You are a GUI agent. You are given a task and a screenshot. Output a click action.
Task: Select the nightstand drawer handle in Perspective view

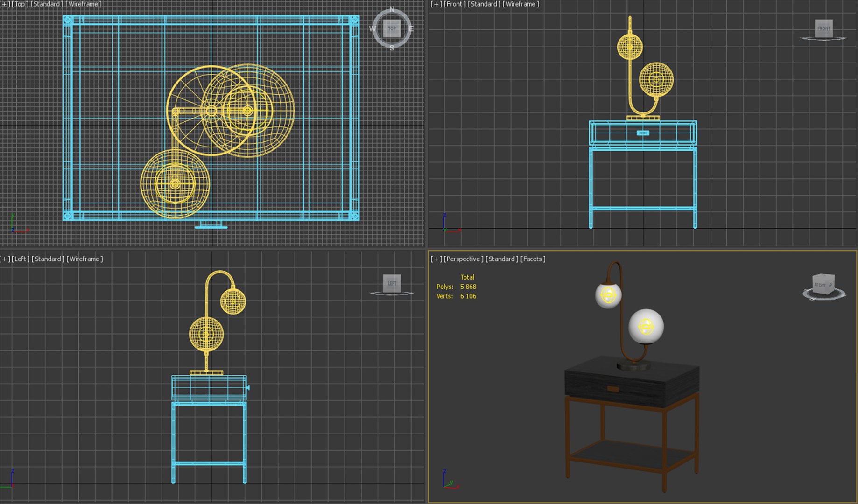[613, 389]
